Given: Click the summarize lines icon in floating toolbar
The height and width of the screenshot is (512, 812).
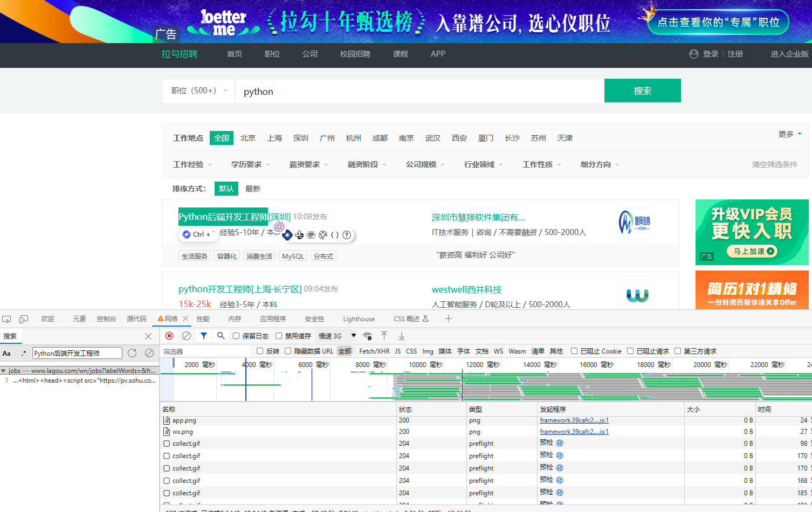Looking at the screenshot, I should coord(311,235).
